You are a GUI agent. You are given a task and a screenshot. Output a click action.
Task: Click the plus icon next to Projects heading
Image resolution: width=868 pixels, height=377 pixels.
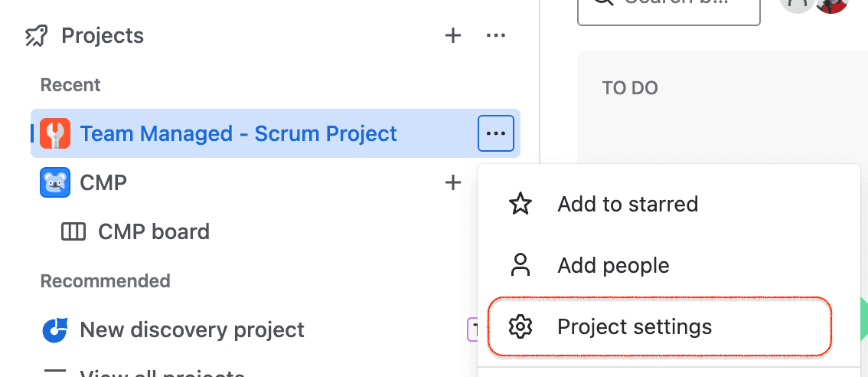coord(453,35)
